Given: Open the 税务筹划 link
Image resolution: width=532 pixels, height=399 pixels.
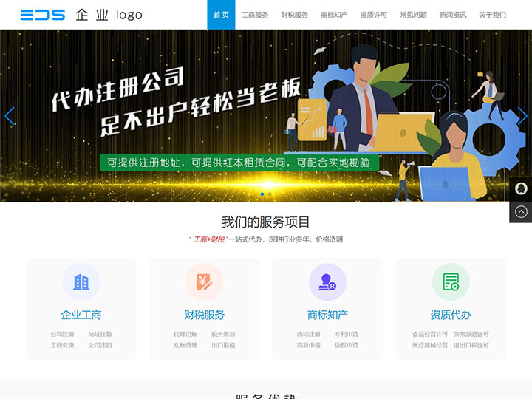Looking at the screenshot, I should [x=223, y=334].
